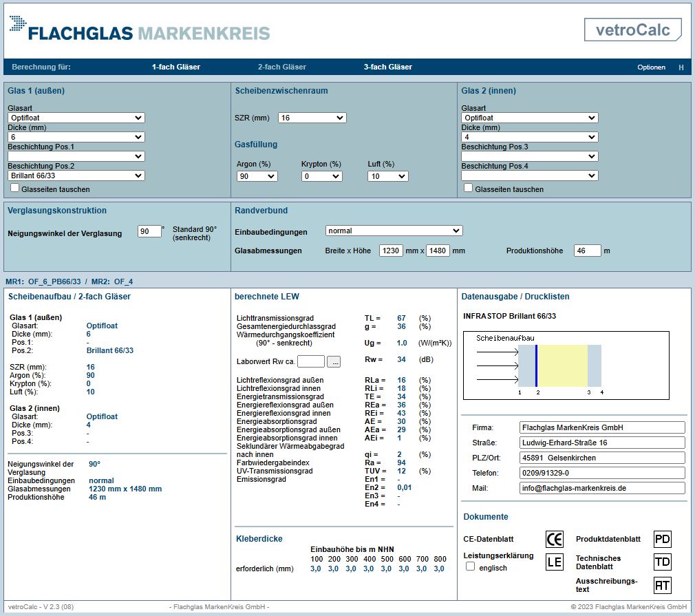Enable the englisch checkbox for Leistungserklärung
695x616 pixels.
click(x=470, y=566)
